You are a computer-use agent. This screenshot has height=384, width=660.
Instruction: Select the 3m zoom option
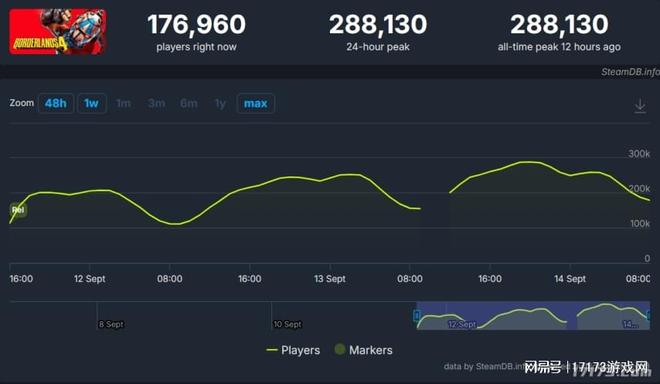[156, 103]
